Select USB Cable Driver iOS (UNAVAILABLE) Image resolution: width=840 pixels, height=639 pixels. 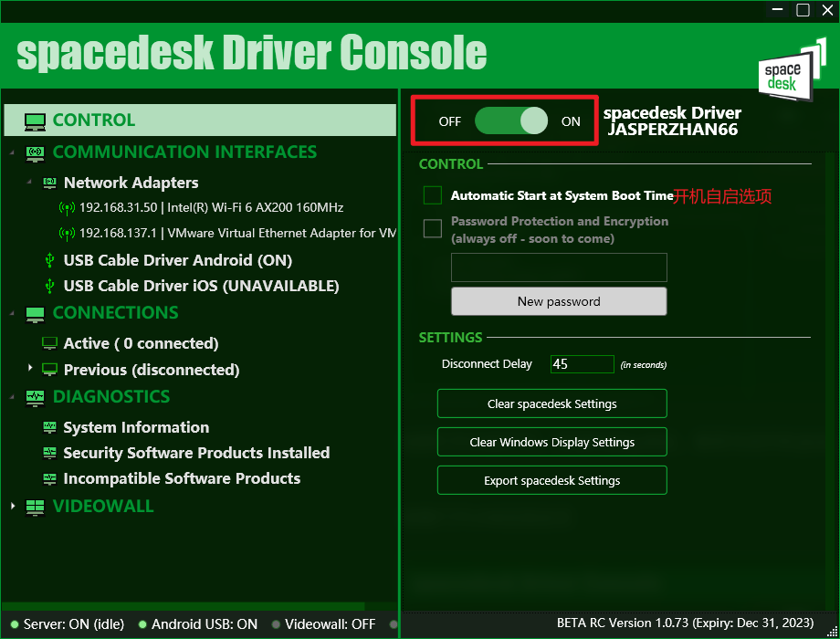[x=201, y=286]
